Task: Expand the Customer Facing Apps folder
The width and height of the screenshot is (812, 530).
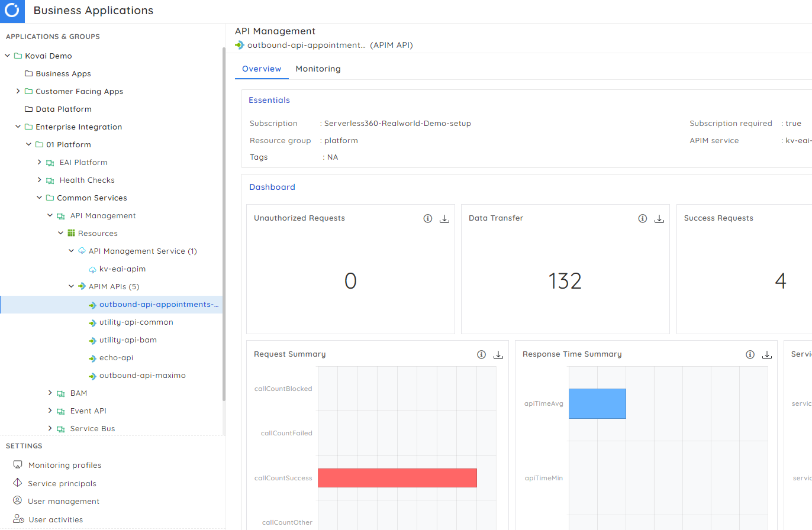Action: tap(18, 91)
